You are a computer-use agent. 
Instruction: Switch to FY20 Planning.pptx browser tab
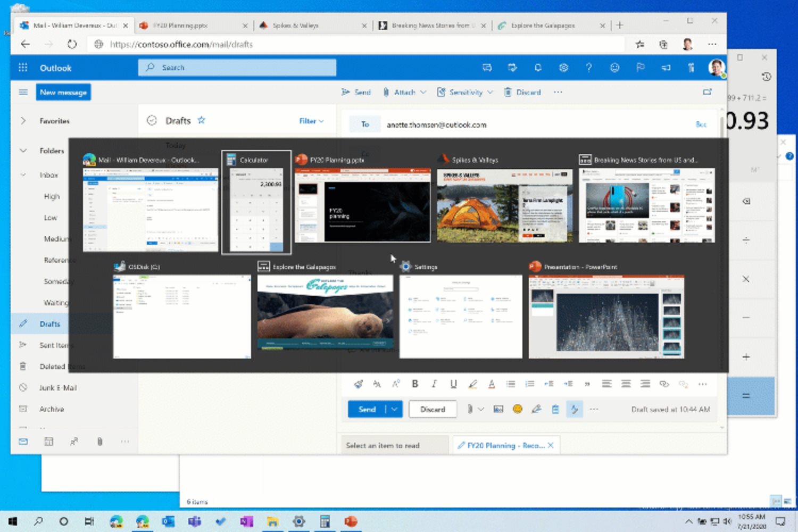193,25
